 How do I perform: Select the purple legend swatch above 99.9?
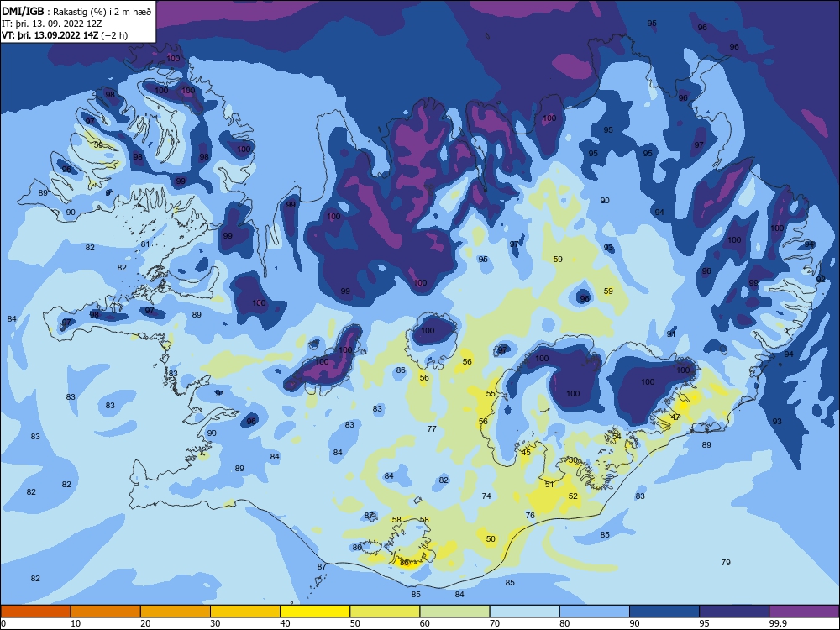804,612
